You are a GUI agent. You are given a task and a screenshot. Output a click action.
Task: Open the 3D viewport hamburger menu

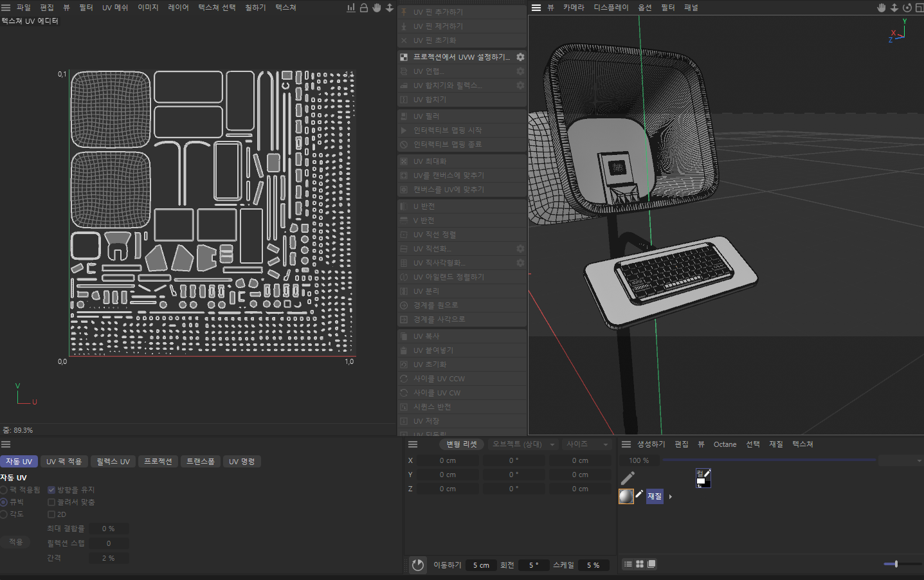coord(536,8)
